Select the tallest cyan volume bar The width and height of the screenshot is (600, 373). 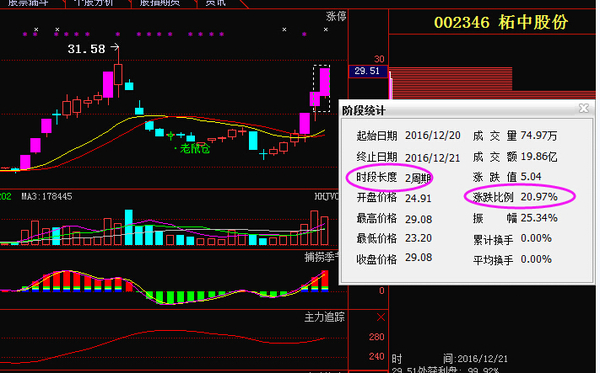[x=129, y=227]
